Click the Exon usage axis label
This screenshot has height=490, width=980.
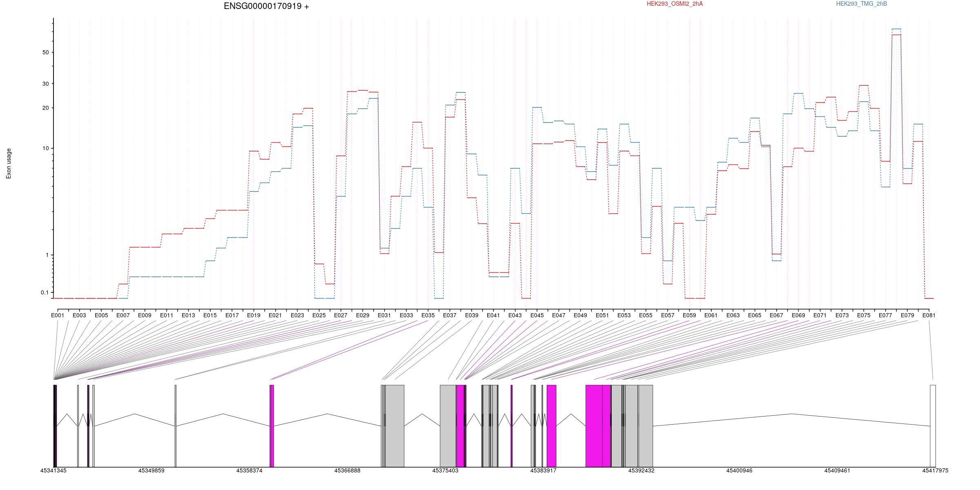tap(9, 163)
